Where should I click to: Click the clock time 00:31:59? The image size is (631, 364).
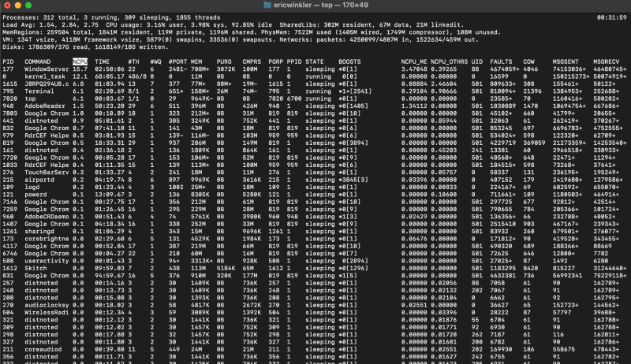click(x=612, y=17)
